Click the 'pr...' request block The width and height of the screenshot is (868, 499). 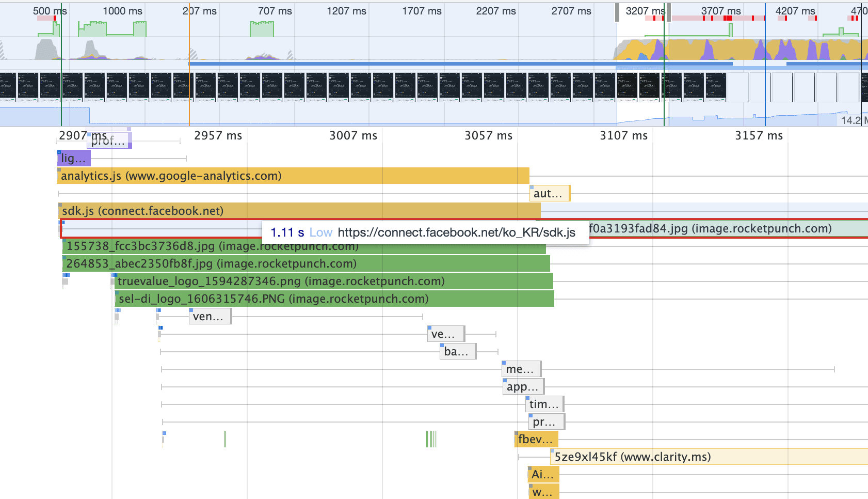tap(547, 422)
